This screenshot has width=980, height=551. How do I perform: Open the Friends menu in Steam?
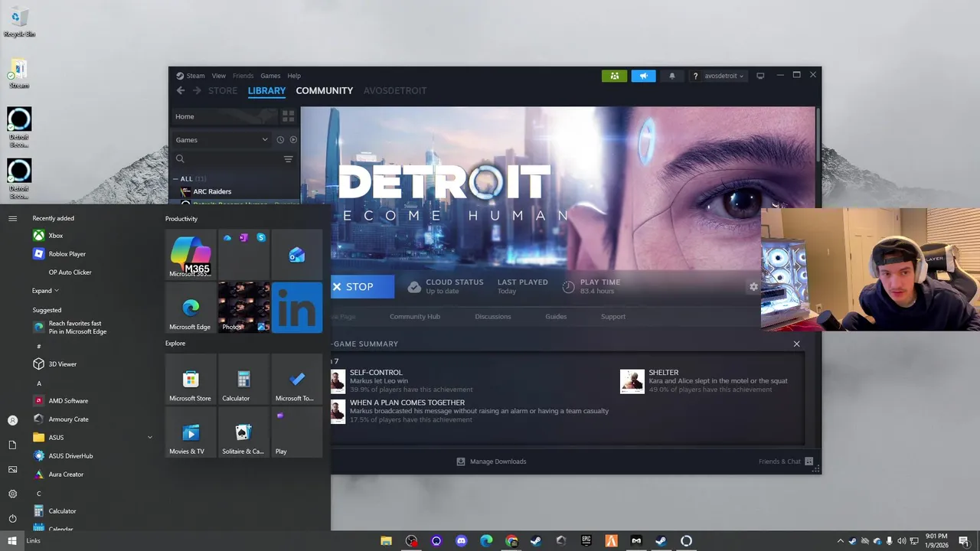click(x=243, y=76)
